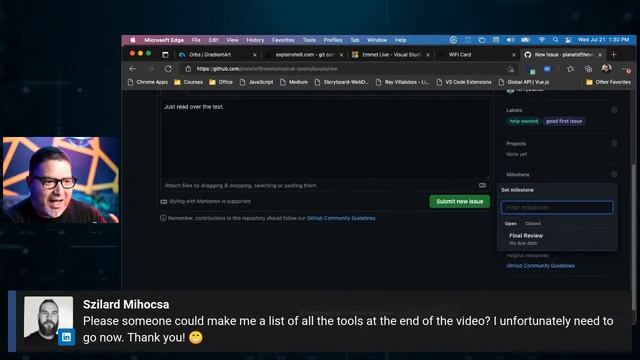Click the good first issue label
The width and height of the screenshot is (640, 360).
pos(564,121)
